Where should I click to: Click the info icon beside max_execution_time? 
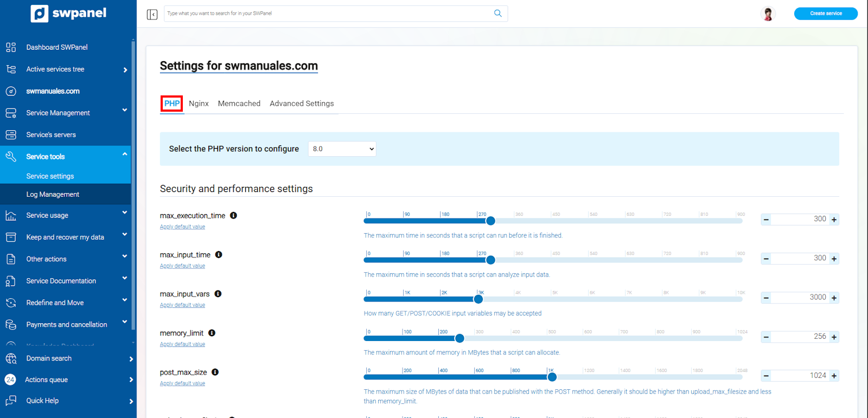233,215
